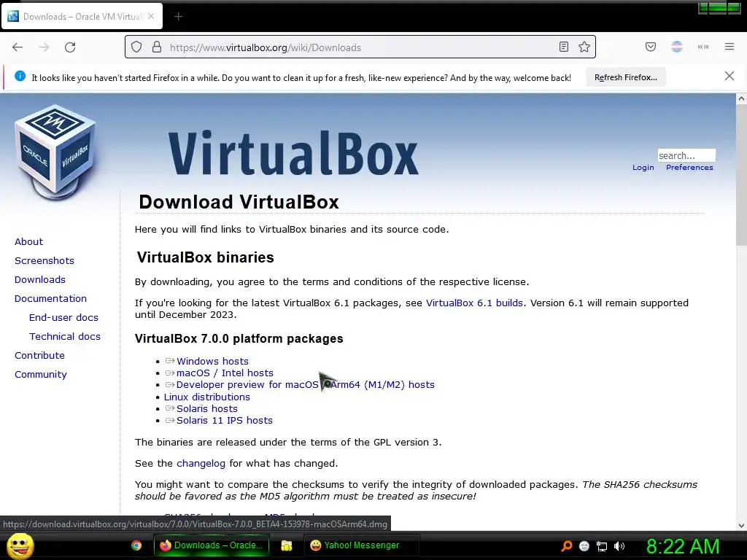Reload the page with the refresh icon
Viewport: 747px width, 560px height.
tap(70, 47)
